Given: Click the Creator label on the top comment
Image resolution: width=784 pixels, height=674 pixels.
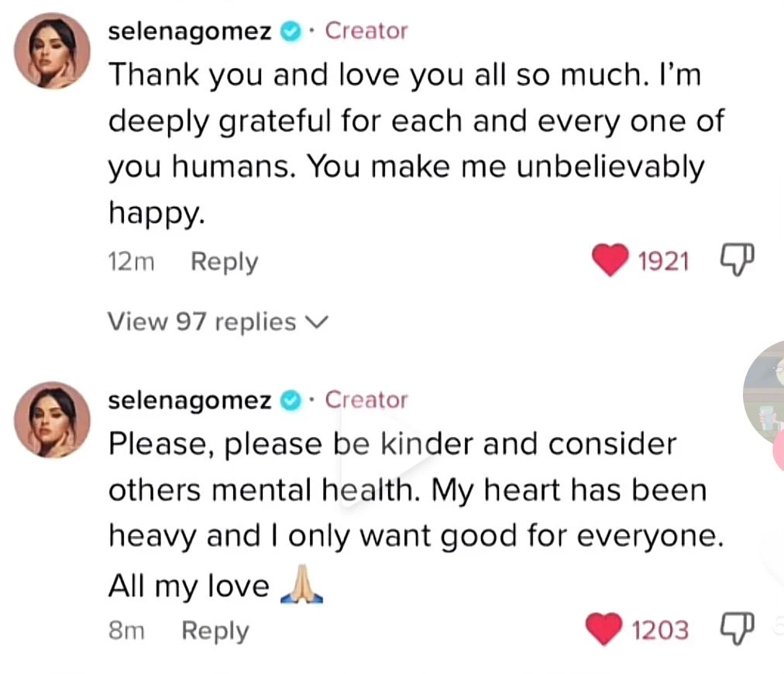Looking at the screenshot, I should pyautogui.click(x=366, y=31).
